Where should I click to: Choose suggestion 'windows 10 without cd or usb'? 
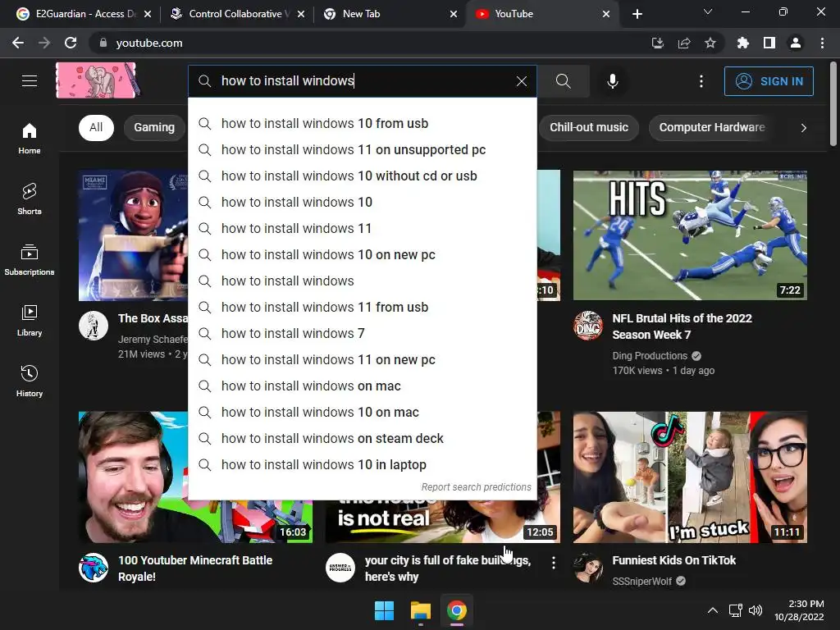(x=362, y=176)
